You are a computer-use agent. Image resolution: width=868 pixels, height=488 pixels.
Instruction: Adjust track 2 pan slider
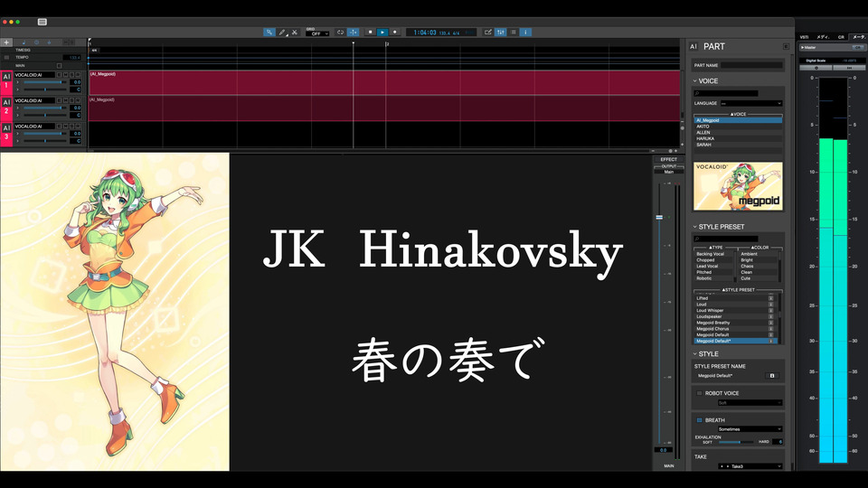pos(45,115)
